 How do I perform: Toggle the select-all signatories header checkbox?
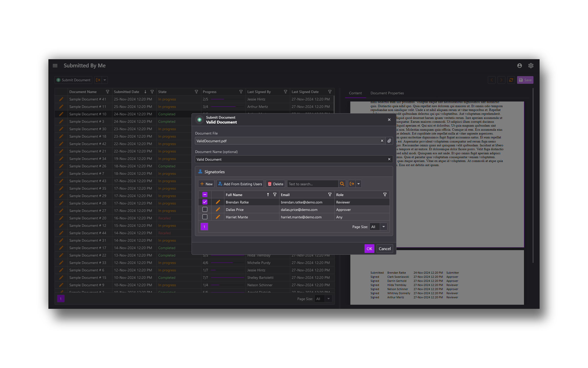click(x=205, y=195)
